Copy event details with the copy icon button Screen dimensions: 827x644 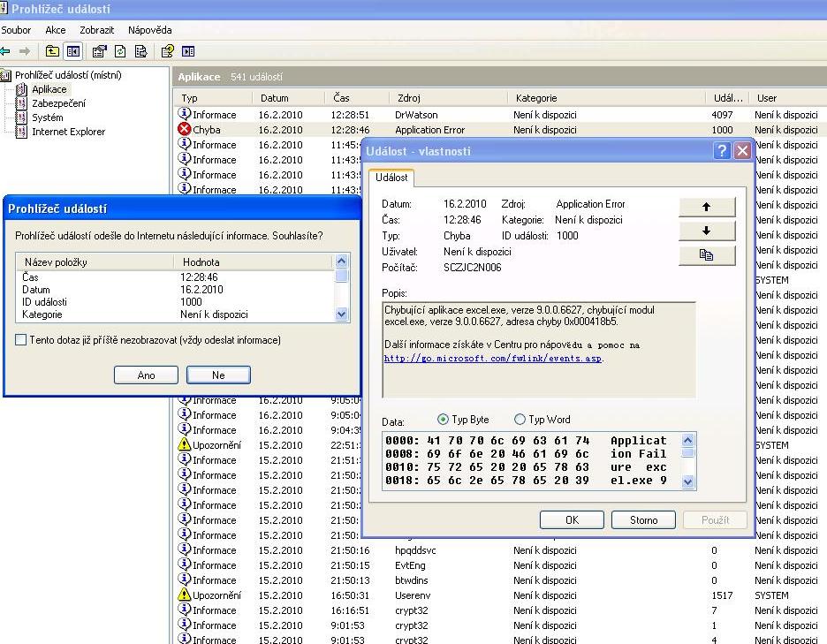(706, 255)
